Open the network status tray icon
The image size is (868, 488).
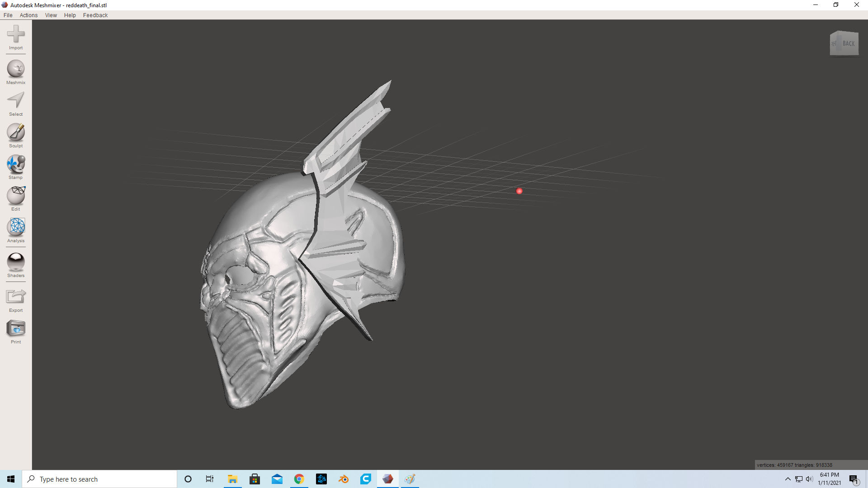(x=799, y=479)
